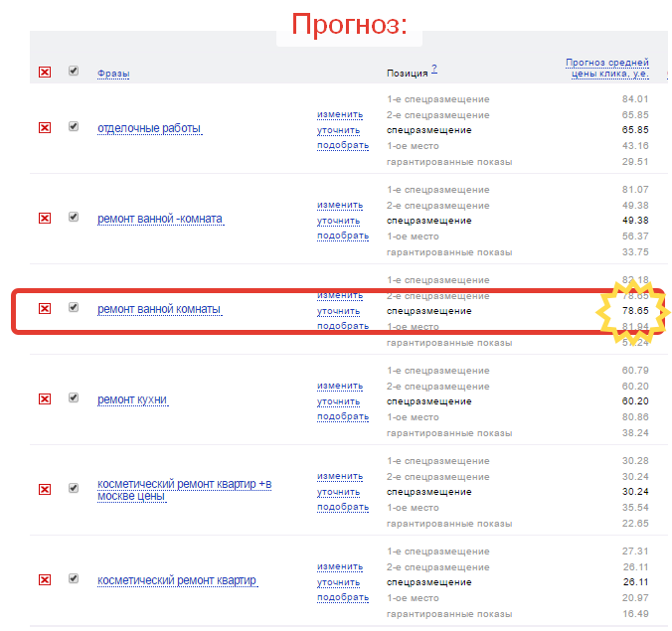Click "уточнить" for "ремонт ванной -комната"

(339, 221)
